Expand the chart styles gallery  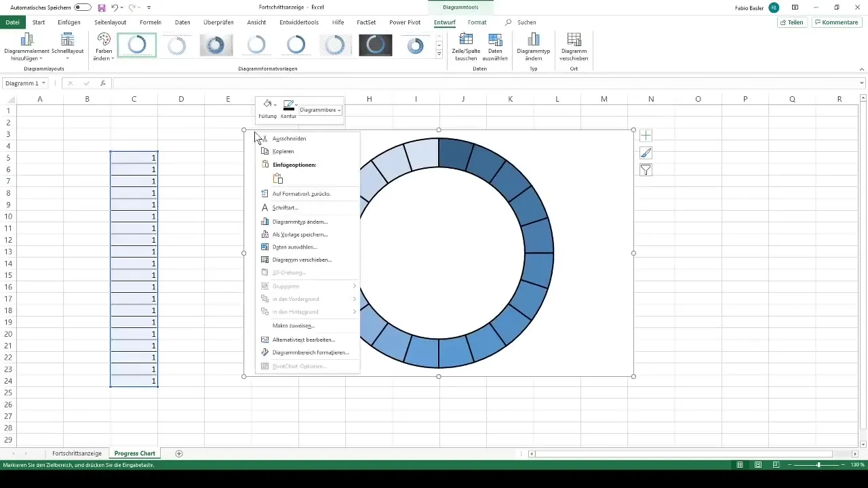pyautogui.click(x=439, y=54)
